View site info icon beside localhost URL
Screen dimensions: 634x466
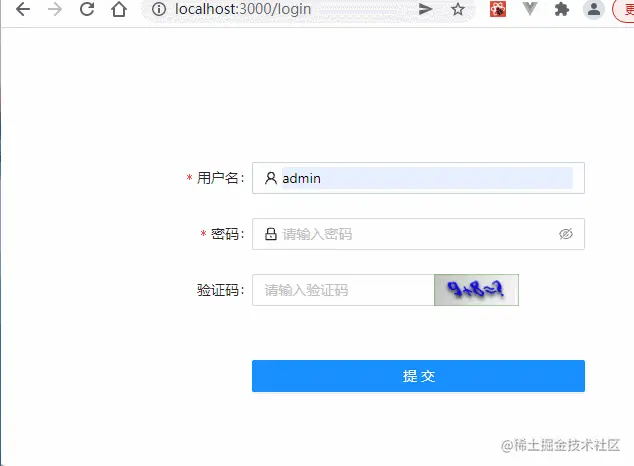pos(159,9)
